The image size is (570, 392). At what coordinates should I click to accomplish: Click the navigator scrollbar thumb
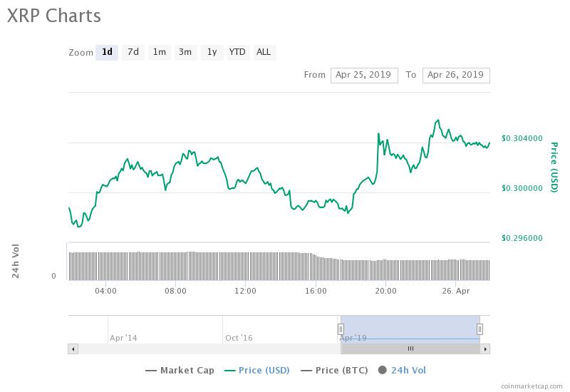[410, 349]
